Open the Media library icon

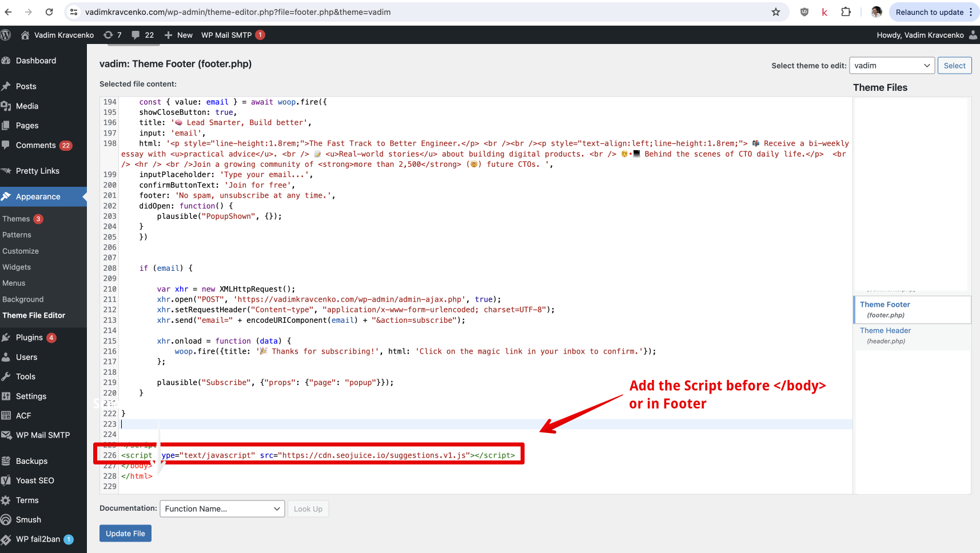point(7,106)
